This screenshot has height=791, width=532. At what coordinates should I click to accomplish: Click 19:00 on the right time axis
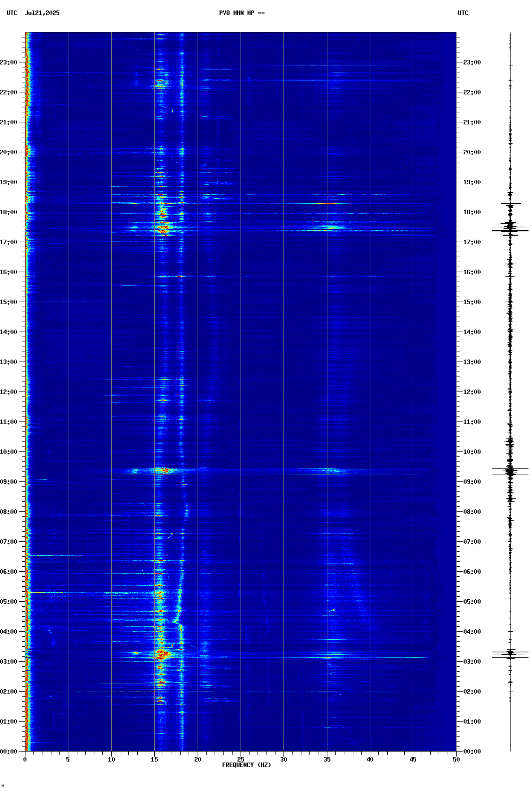tap(472, 182)
